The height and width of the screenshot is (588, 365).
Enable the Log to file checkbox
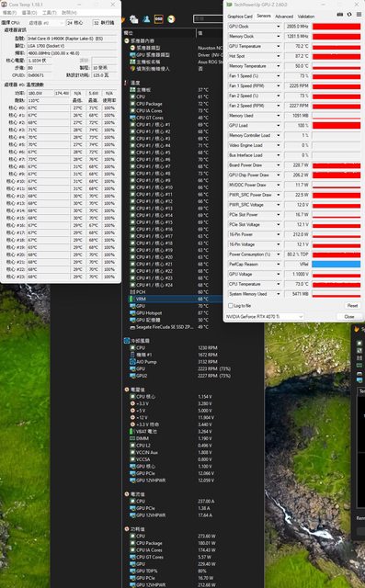[x=231, y=306]
